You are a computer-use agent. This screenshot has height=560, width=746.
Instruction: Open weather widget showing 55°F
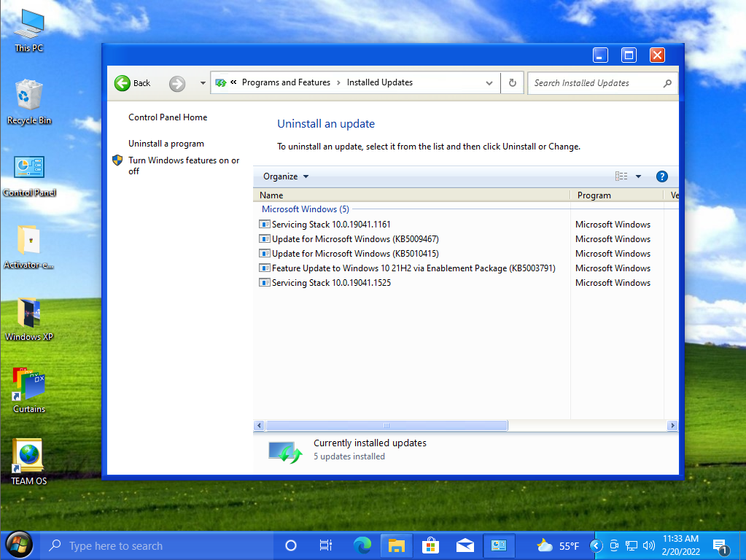[x=558, y=545]
